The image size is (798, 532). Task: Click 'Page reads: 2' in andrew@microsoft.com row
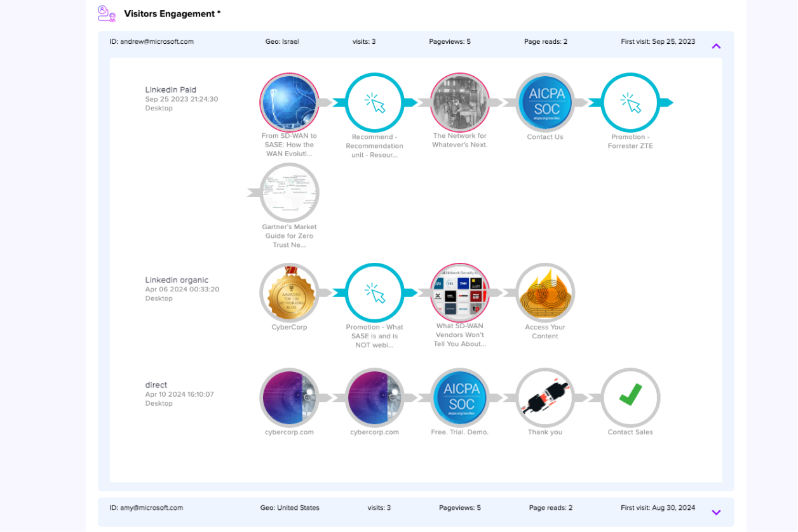546,42
